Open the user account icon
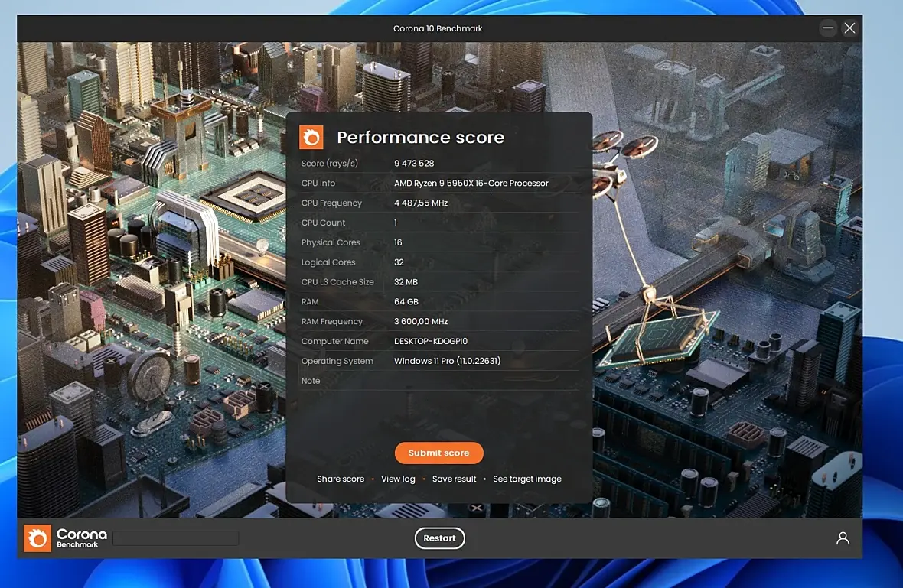903x588 pixels. click(843, 538)
